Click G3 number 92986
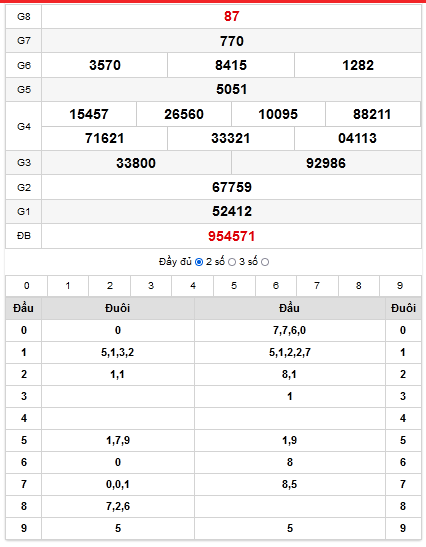 coord(326,163)
